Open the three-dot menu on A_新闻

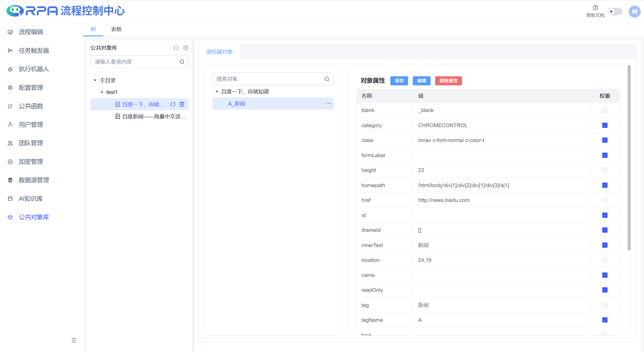pos(328,103)
